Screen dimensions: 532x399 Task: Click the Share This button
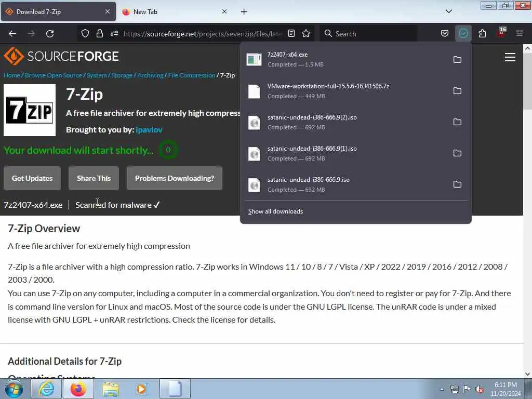tap(94, 178)
